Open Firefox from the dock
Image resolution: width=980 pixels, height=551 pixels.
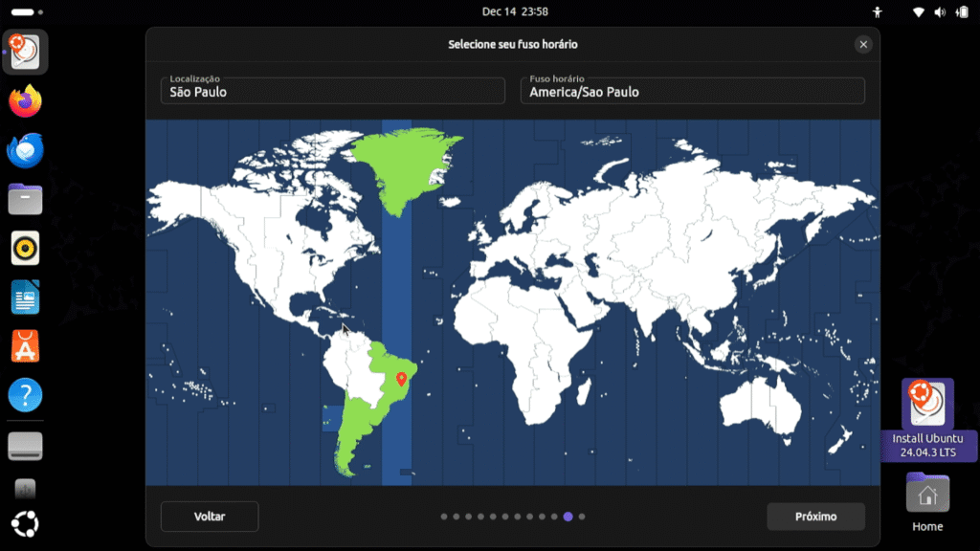(x=26, y=100)
